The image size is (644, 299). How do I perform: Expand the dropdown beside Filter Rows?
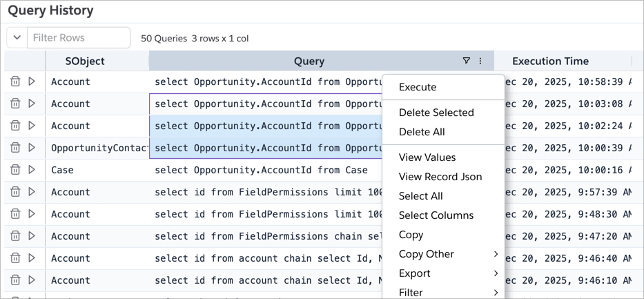(x=17, y=38)
